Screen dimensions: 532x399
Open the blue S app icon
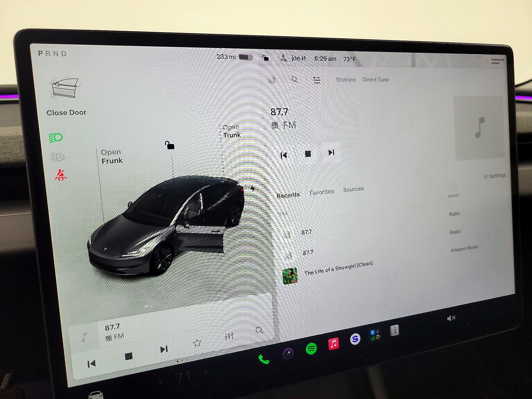tap(355, 339)
